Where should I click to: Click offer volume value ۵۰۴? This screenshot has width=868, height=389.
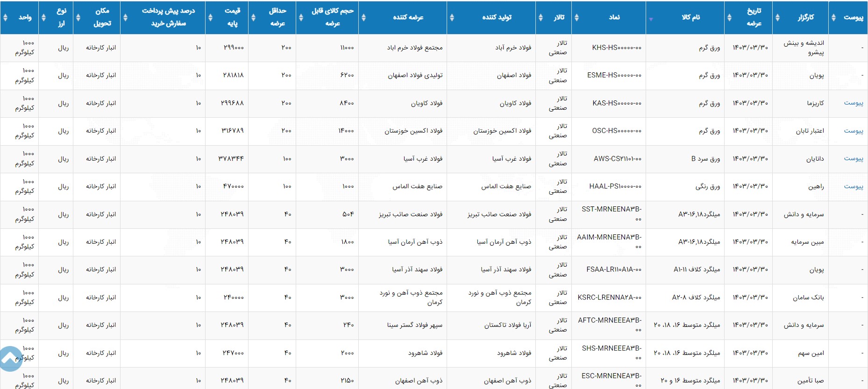click(x=348, y=214)
